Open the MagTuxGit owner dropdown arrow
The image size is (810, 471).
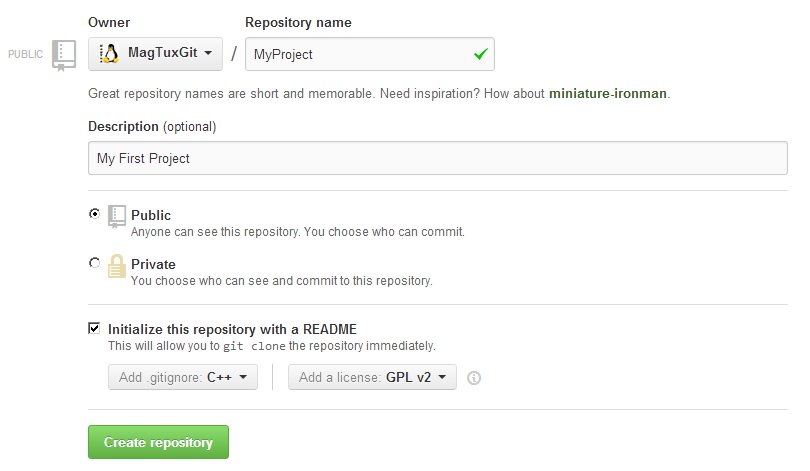207,54
